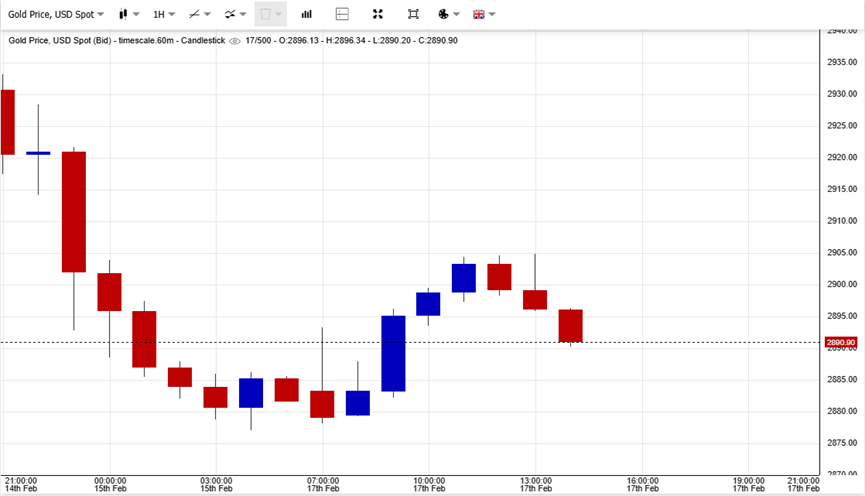
Task: Select the tall blue candle before 10:00
Action: tap(393, 353)
